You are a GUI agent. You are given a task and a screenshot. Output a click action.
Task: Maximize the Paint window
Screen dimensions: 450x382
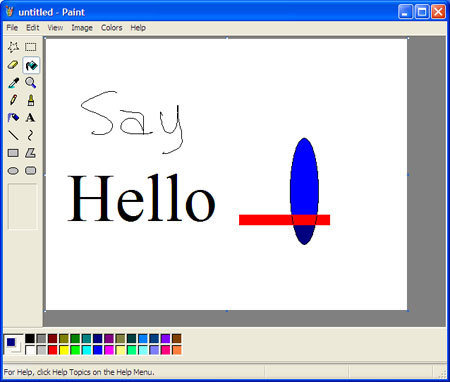point(422,12)
